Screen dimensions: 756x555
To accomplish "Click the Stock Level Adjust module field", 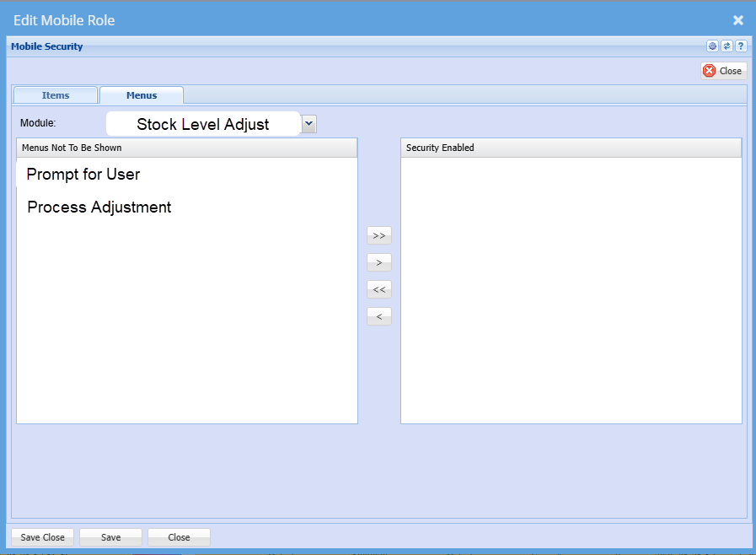I will [203, 124].
